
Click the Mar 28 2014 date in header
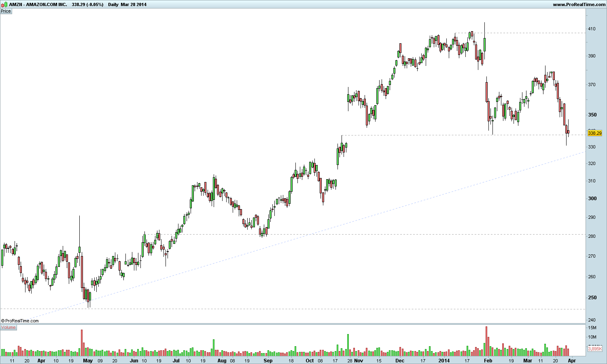coord(134,4)
